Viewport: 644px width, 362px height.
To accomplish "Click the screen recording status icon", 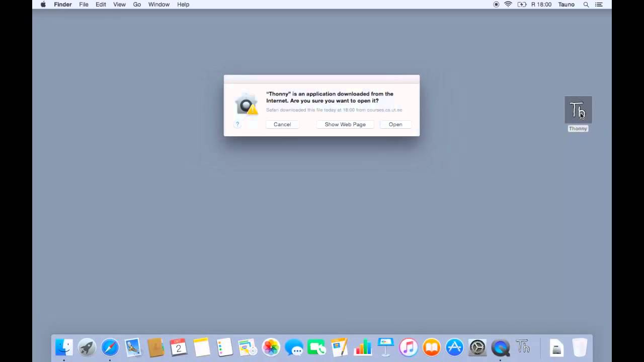I will coord(496,5).
